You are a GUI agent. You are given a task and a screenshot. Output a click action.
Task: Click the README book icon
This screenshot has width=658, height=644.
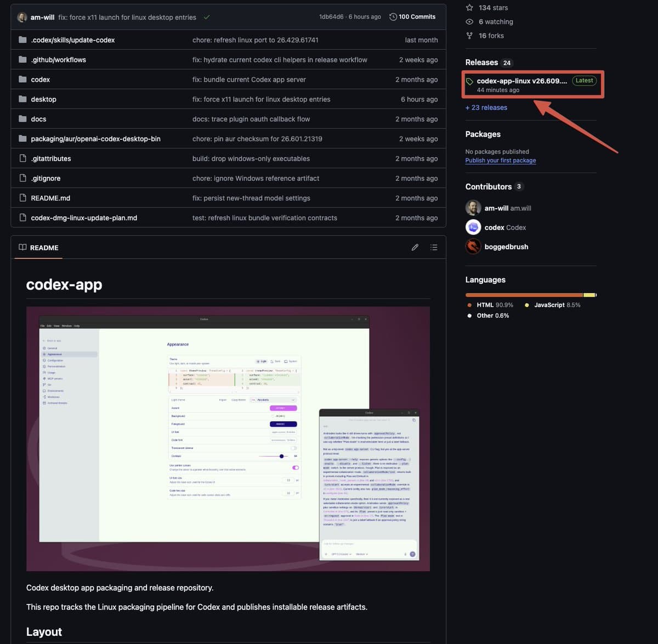click(x=22, y=247)
